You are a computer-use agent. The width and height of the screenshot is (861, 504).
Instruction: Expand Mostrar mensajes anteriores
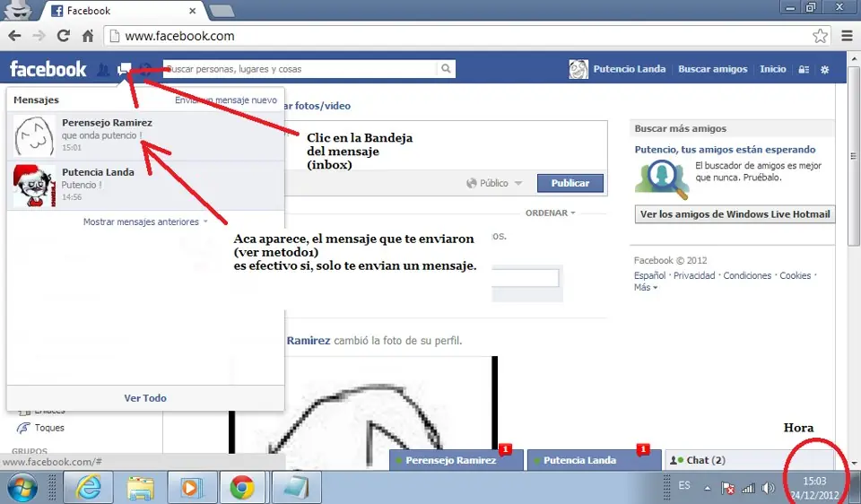tap(145, 222)
